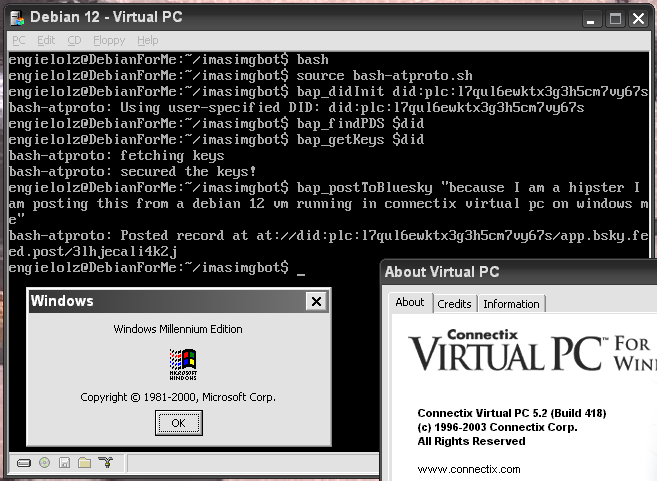Click the Microsoft Windows logo in dialog
This screenshot has height=481, width=657.
click(x=183, y=365)
